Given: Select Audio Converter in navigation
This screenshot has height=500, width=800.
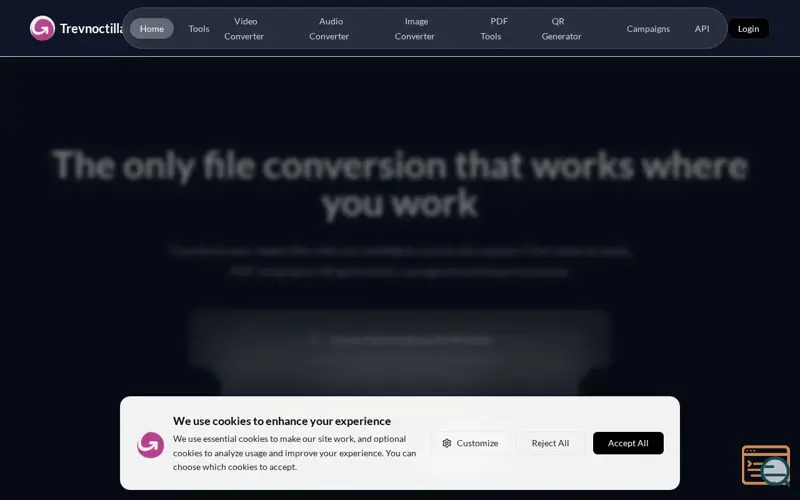Looking at the screenshot, I should click(330, 28).
